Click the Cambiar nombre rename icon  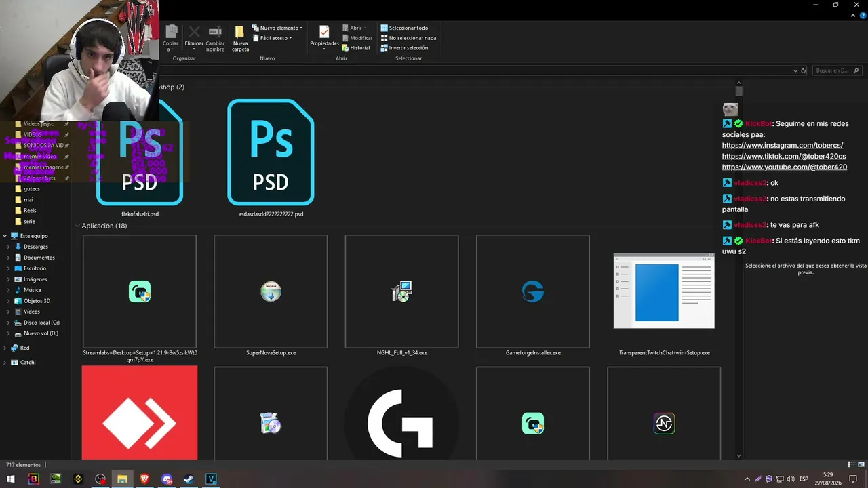tap(215, 32)
